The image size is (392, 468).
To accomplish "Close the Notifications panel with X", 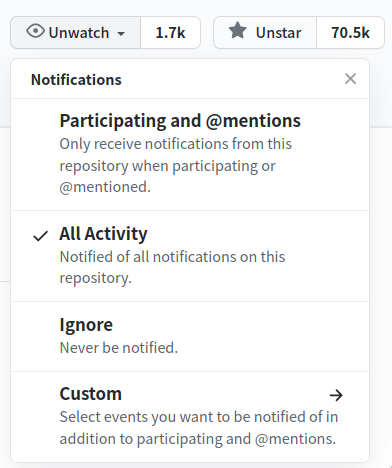I will (x=350, y=79).
